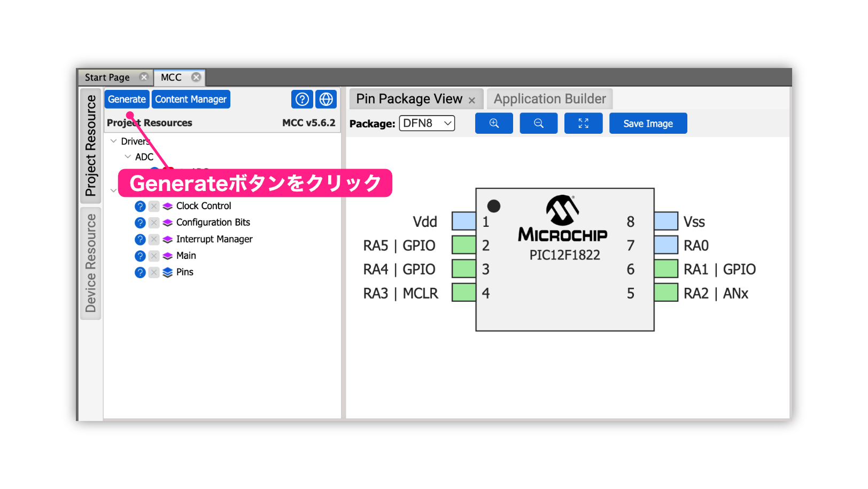Open help for Interrupt Manager
The image size is (868, 489).
tap(140, 240)
